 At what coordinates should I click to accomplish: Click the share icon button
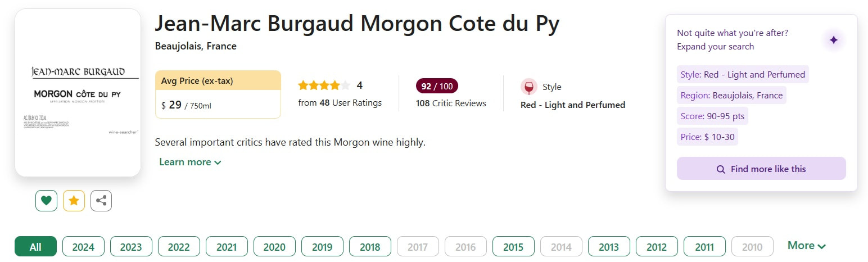(101, 201)
